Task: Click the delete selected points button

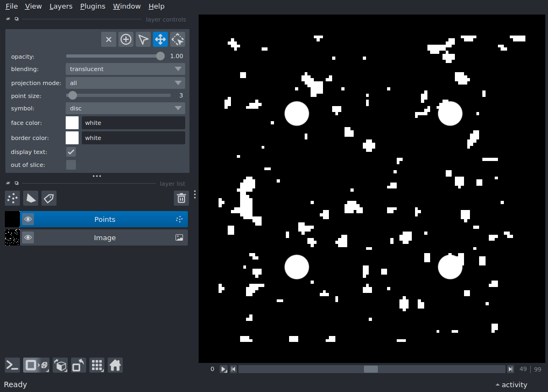Action: click(x=109, y=39)
